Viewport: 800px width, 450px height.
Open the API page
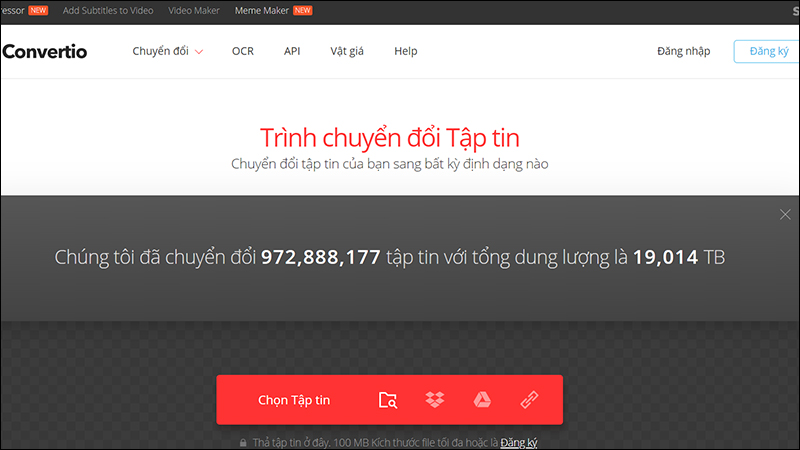point(292,51)
